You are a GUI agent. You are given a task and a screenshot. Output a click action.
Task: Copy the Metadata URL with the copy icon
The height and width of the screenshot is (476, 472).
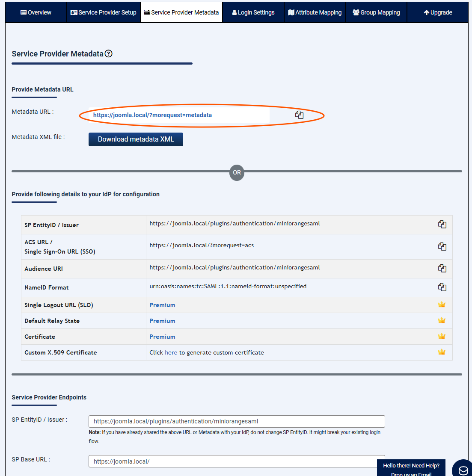point(299,115)
